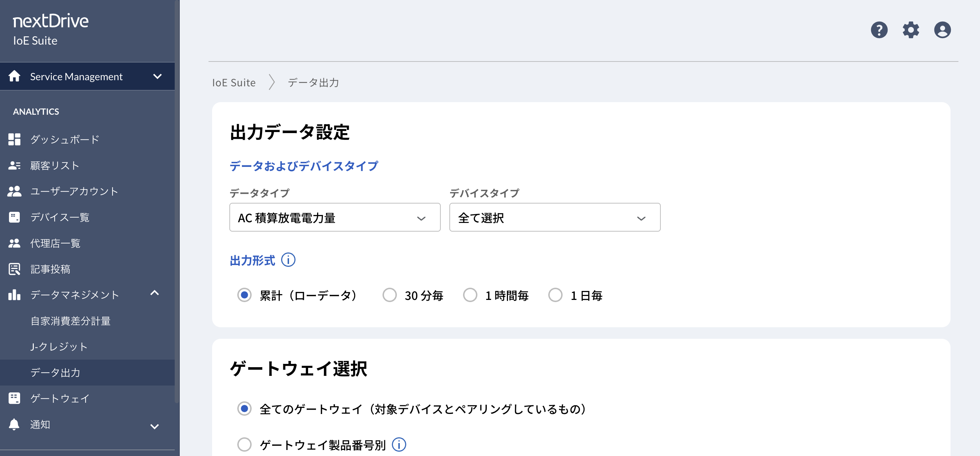Click the ユーザーアカウント people icon

[x=14, y=191]
